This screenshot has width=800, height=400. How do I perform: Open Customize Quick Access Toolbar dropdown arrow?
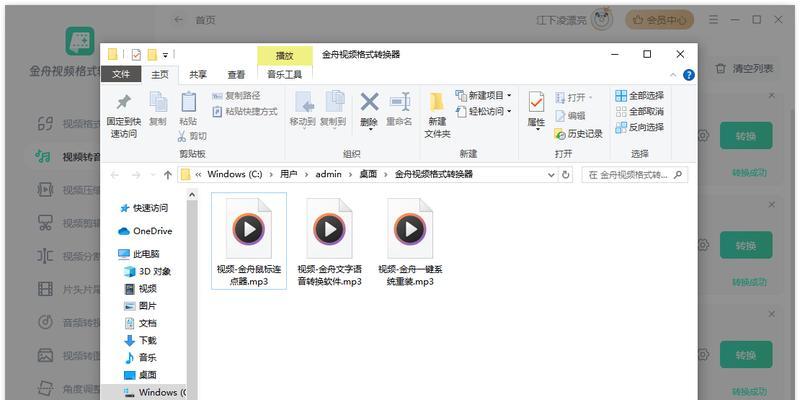165,55
